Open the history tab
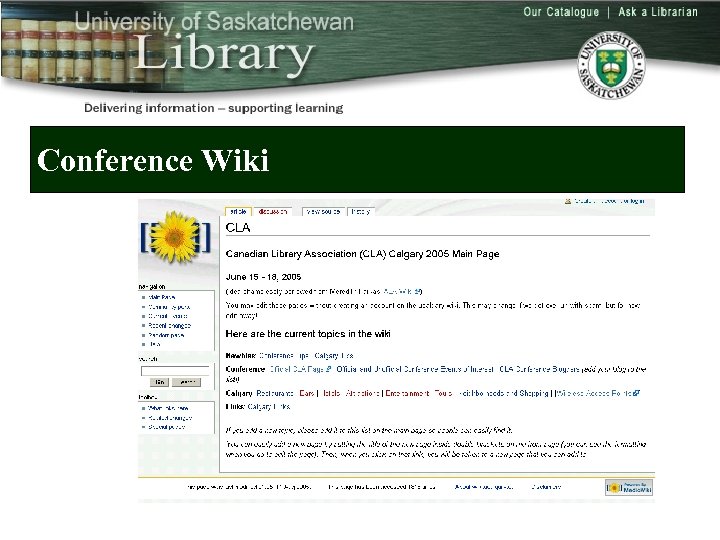 [360, 212]
